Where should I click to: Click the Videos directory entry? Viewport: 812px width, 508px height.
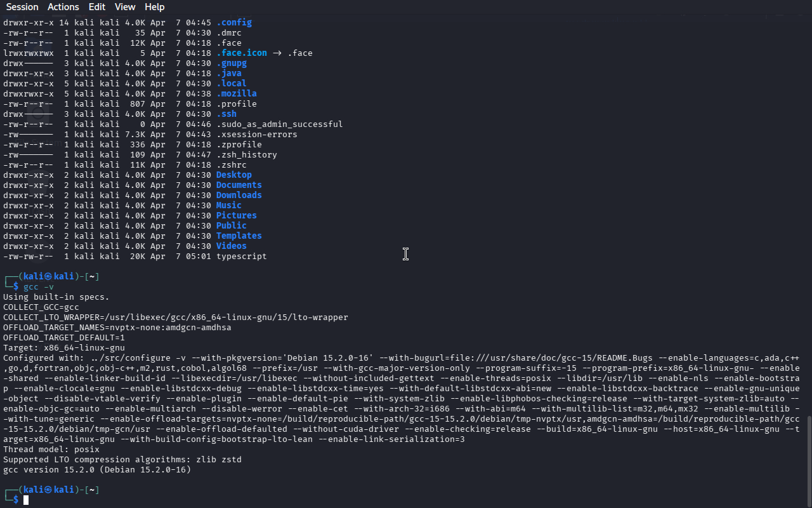pos(231,246)
